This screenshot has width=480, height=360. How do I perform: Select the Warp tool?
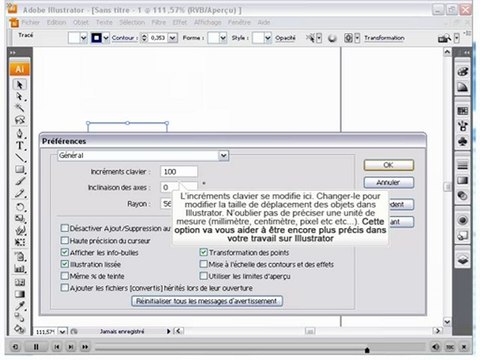click(x=20, y=230)
